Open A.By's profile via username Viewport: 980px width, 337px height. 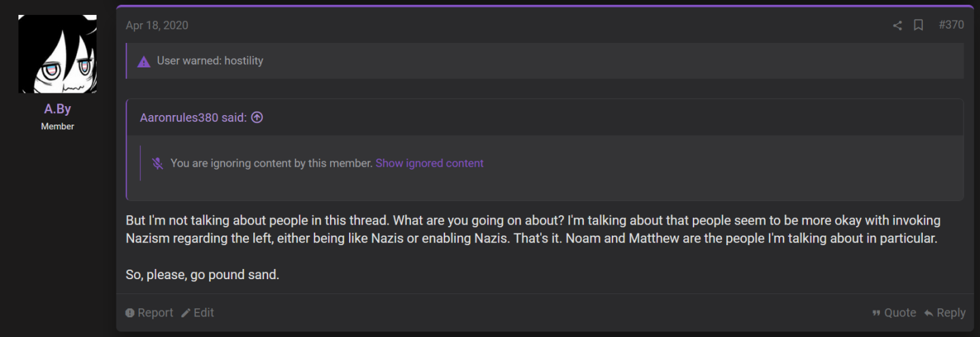57,110
